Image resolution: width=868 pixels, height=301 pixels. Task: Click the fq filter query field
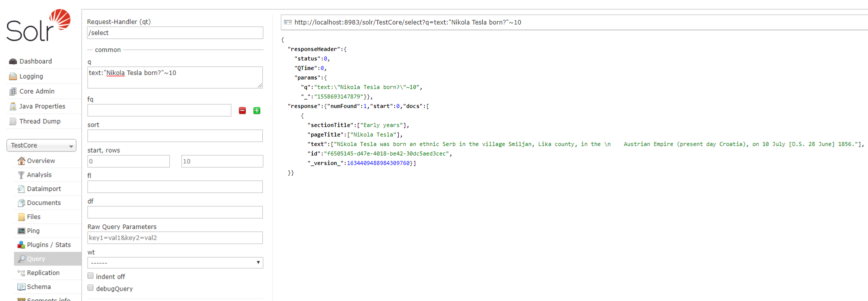click(x=159, y=110)
